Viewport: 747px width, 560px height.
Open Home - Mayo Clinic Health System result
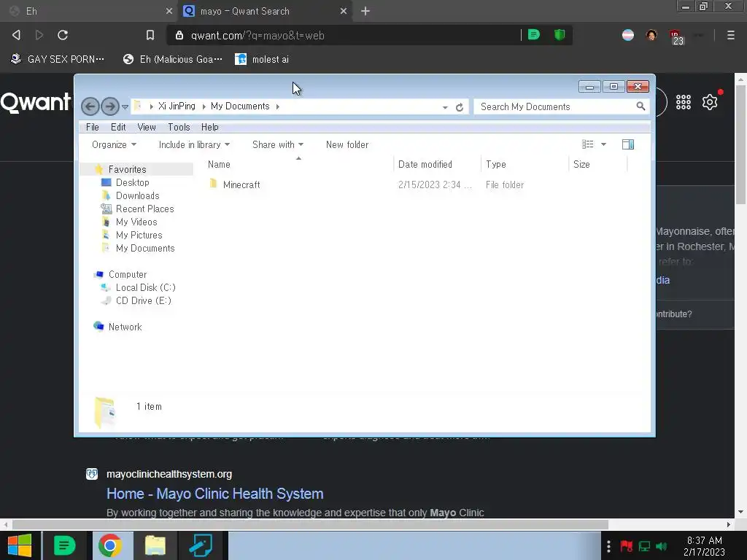tap(215, 494)
